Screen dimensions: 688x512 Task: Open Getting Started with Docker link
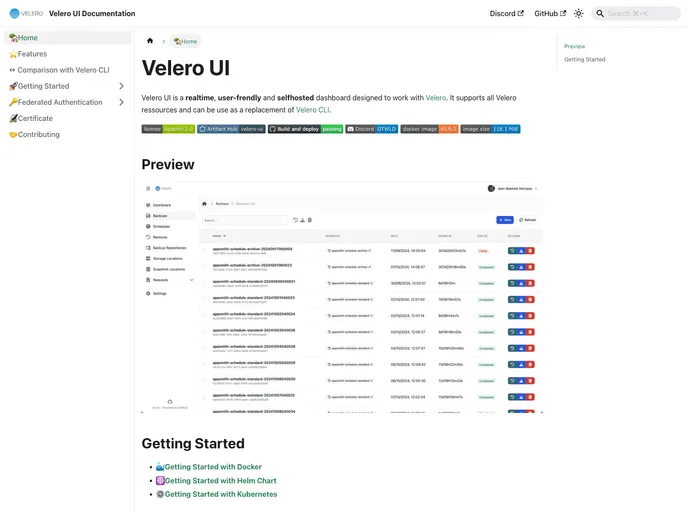point(213,467)
